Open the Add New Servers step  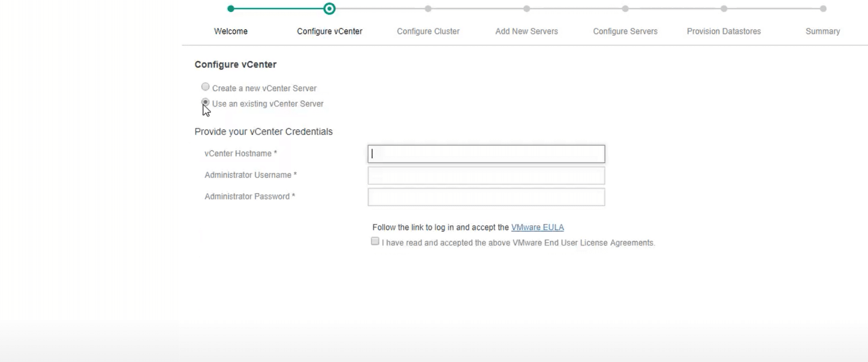coord(527,31)
